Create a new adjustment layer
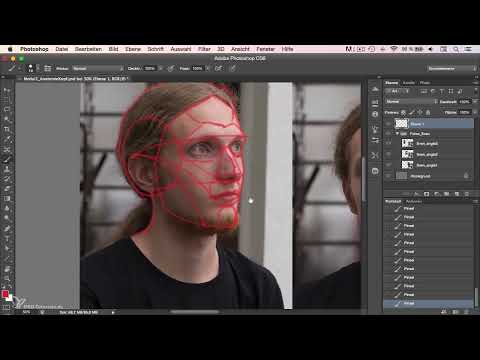 pos(437,194)
